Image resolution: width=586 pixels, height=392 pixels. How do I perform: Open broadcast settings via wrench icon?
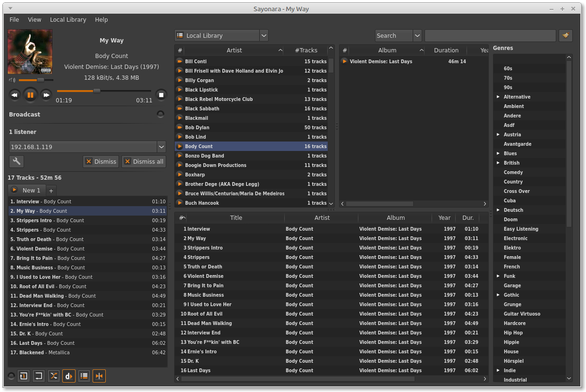[17, 161]
